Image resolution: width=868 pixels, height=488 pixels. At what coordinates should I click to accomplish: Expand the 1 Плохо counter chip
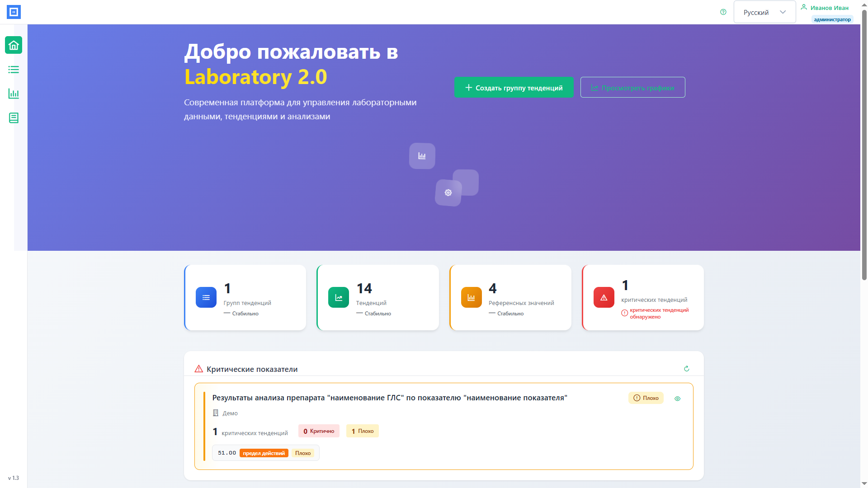point(362,431)
